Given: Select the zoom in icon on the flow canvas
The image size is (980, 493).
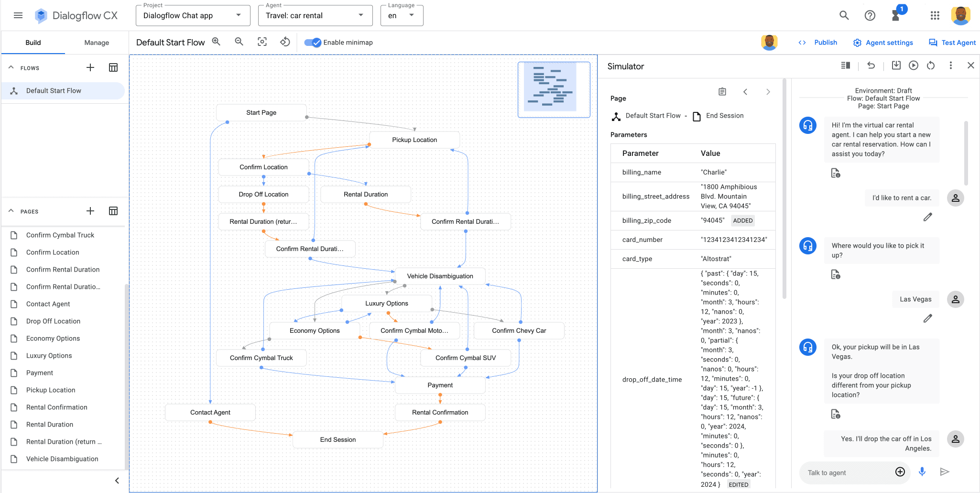Looking at the screenshot, I should pos(216,42).
